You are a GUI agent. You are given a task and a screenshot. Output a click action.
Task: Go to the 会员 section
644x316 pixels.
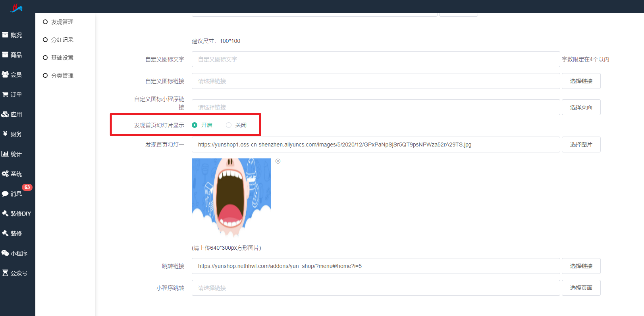pos(16,75)
